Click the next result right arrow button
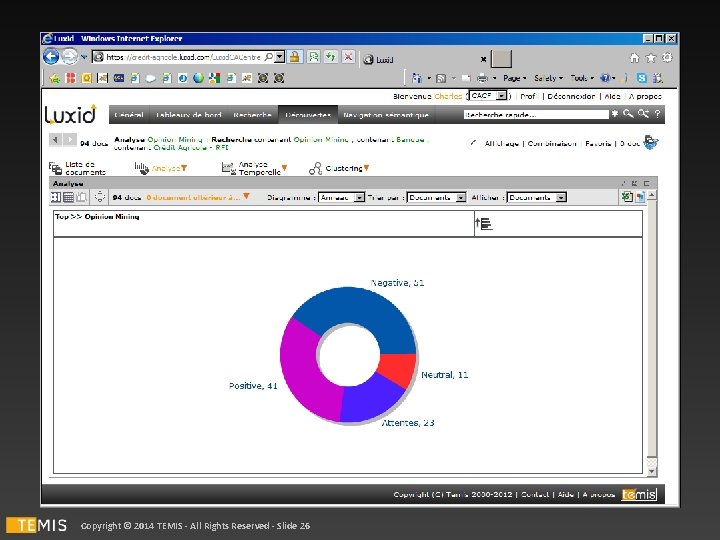The width and height of the screenshot is (720, 540). tap(69, 139)
